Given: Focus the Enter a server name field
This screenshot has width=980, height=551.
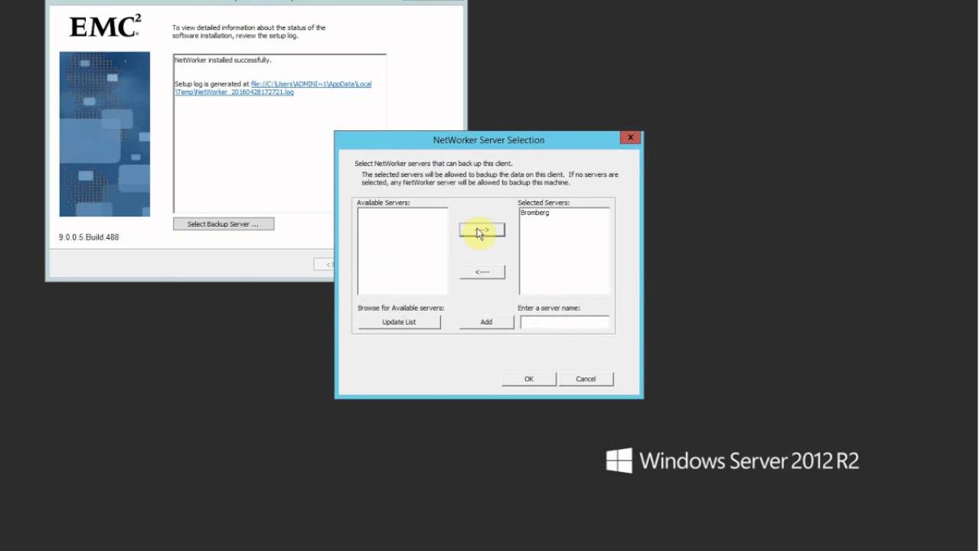Looking at the screenshot, I should tap(565, 322).
